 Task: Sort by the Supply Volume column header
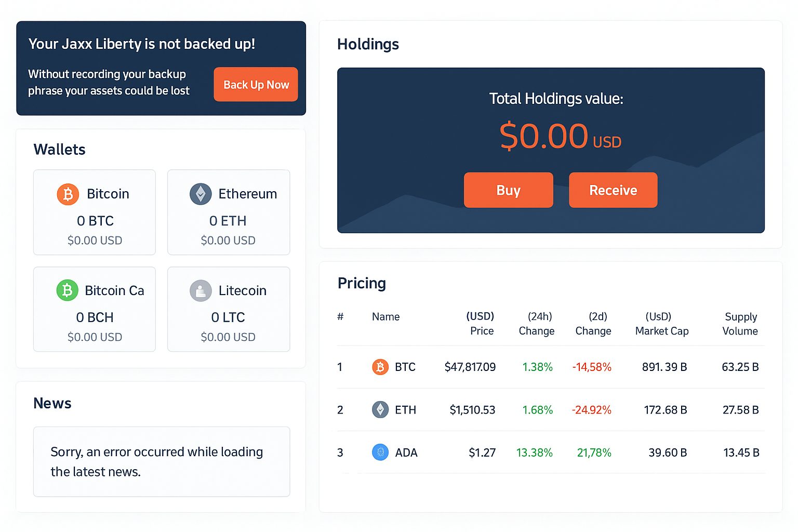click(x=740, y=324)
